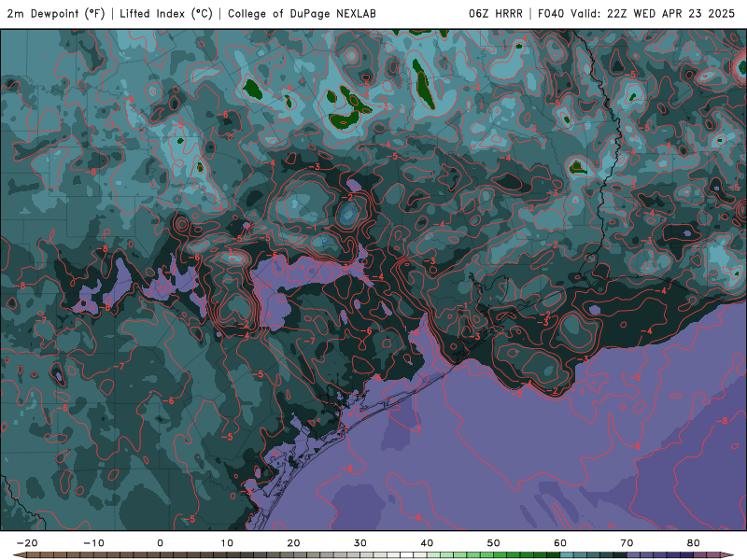The height and width of the screenshot is (560, 747).
Task: Click the 70 label on the color scale
Action: coord(627,543)
